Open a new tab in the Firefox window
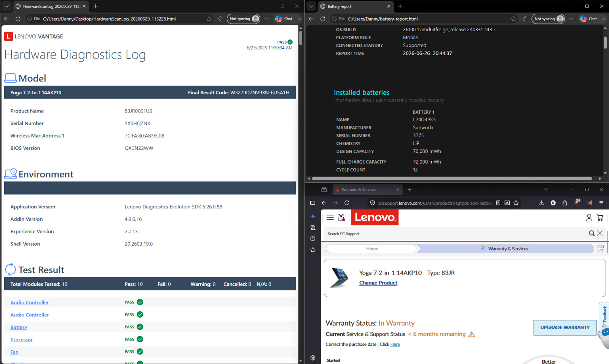This screenshot has width=609, height=364. pyautogui.click(x=410, y=189)
